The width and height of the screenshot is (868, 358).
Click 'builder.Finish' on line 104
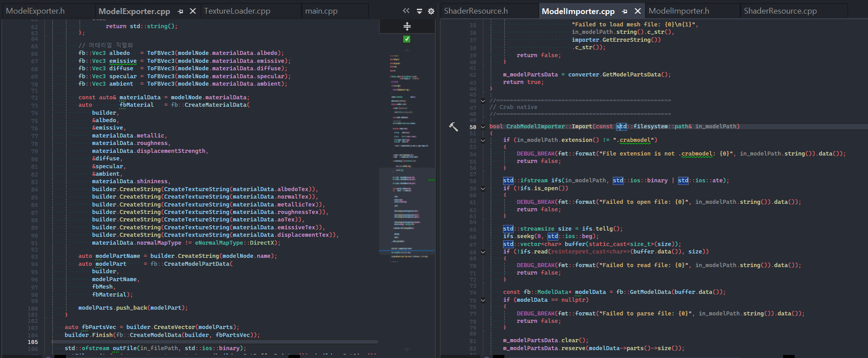(89, 335)
